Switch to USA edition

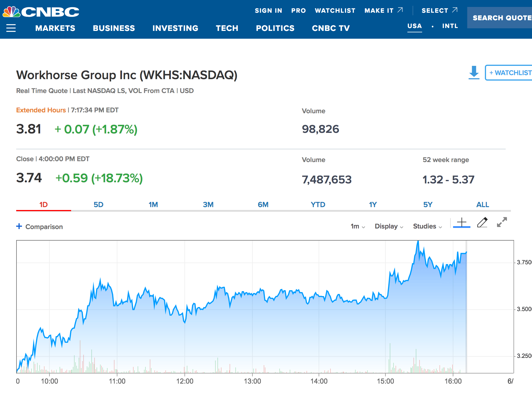[x=415, y=26]
